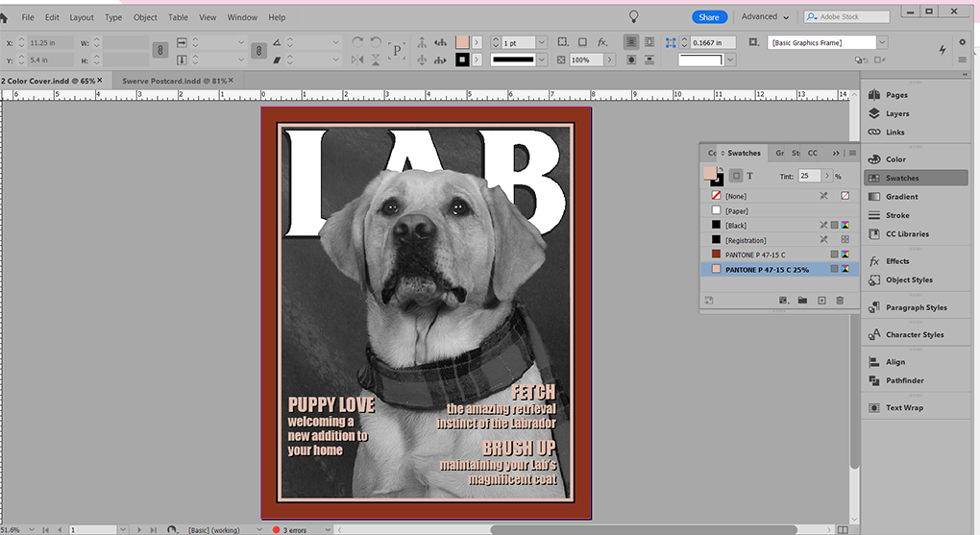The width and height of the screenshot is (980, 535).
Task: Open the Pathfinder panel
Action: pos(904,380)
